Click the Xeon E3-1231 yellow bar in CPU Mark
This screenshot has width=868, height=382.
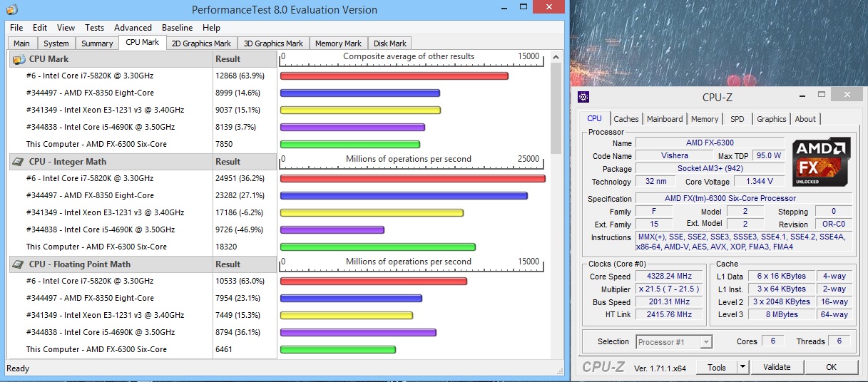point(360,110)
